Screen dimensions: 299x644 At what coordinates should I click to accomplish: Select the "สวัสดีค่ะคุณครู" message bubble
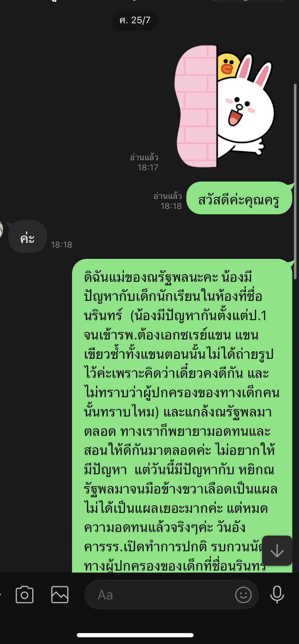tap(239, 198)
